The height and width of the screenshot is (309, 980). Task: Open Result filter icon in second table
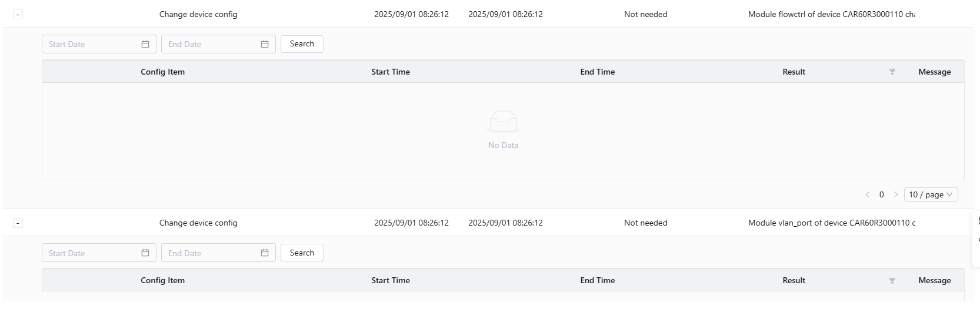(892, 281)
